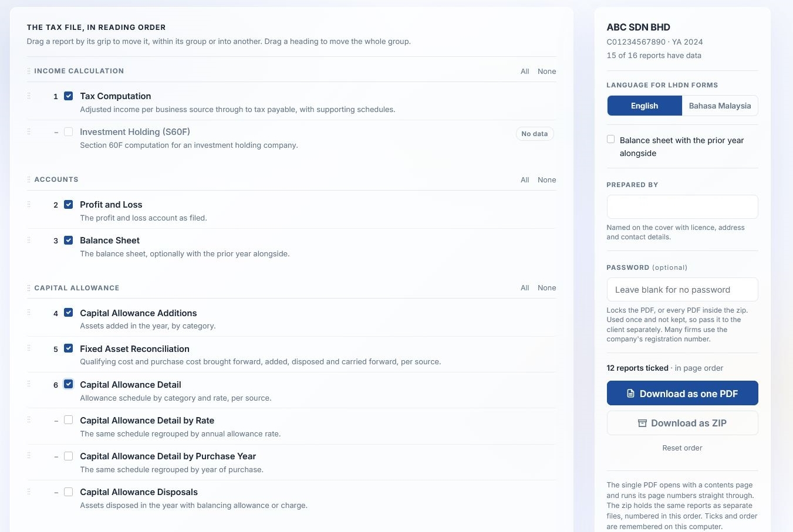Click the Reset order link
This screenshot has width=793, height=532.
tap(682, 448)
